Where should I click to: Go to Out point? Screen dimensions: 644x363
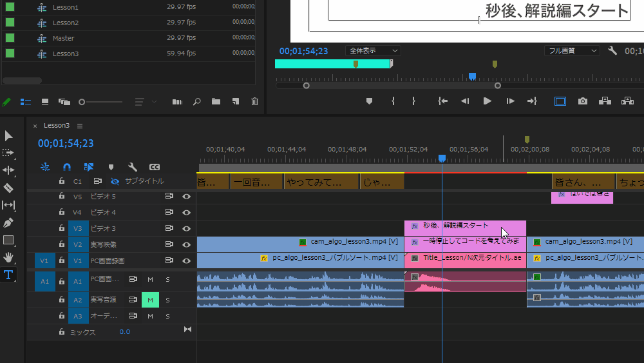(533, 101)
